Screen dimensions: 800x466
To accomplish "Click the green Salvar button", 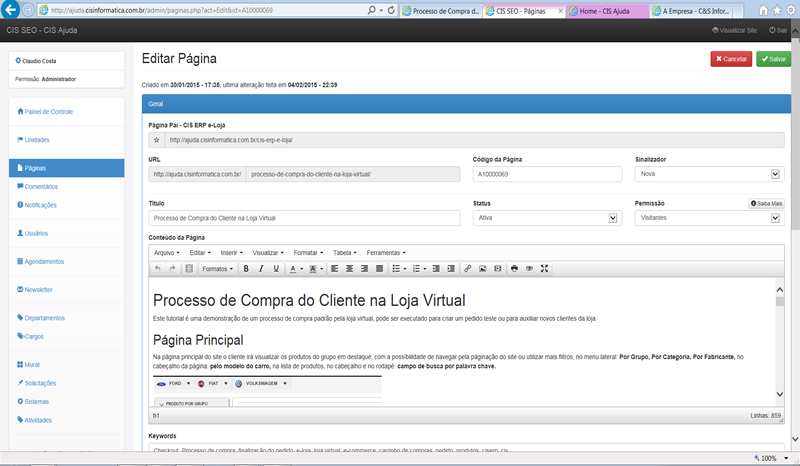I will pyautogui.click(x=773, y=59).
